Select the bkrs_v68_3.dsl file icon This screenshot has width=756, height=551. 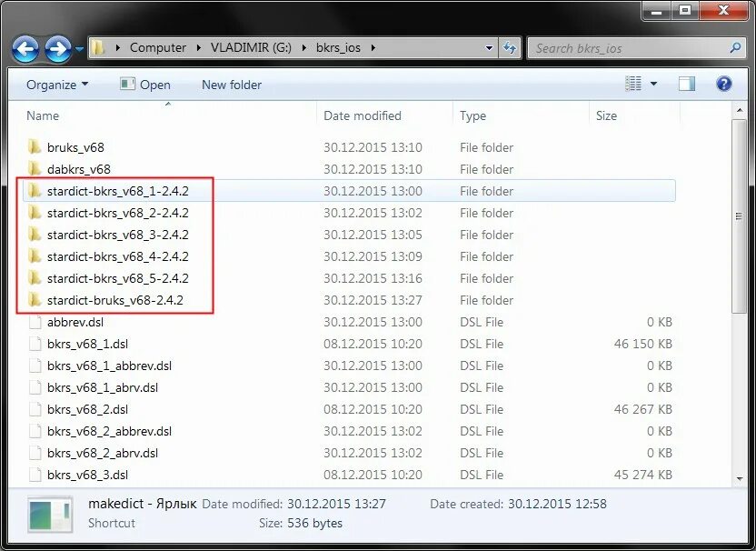pos(35,475)
